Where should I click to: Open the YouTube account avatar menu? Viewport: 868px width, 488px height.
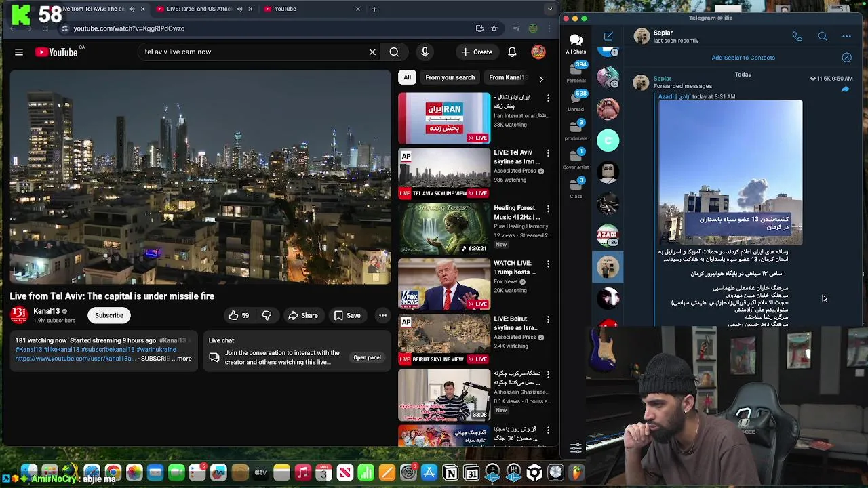[538, 52]
